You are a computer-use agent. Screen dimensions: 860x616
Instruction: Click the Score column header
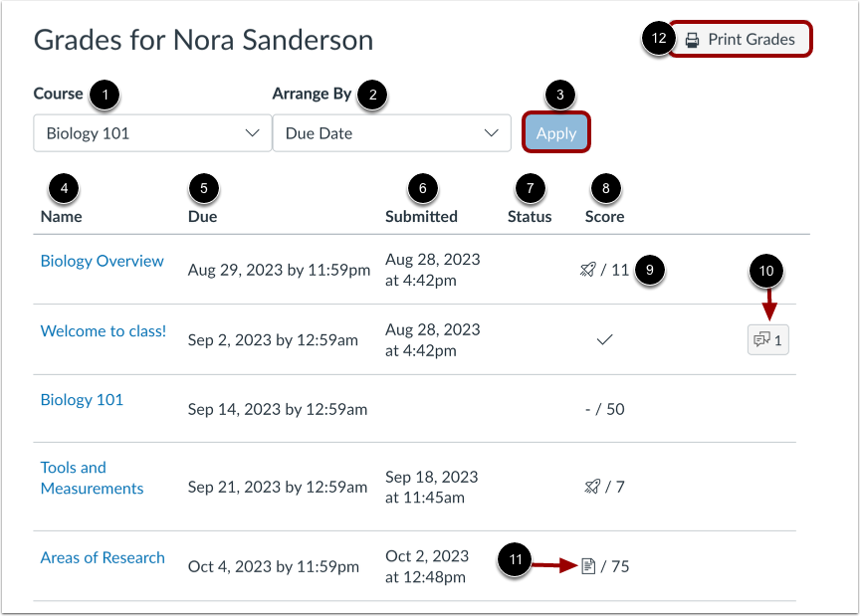click(x=604, y=216)
